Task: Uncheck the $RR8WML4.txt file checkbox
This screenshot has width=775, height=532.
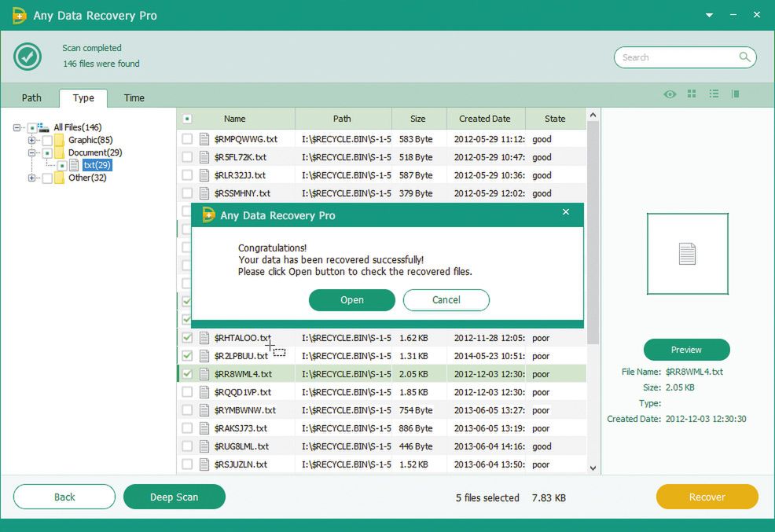Action: pyautogui.click(x=187, y=374)
